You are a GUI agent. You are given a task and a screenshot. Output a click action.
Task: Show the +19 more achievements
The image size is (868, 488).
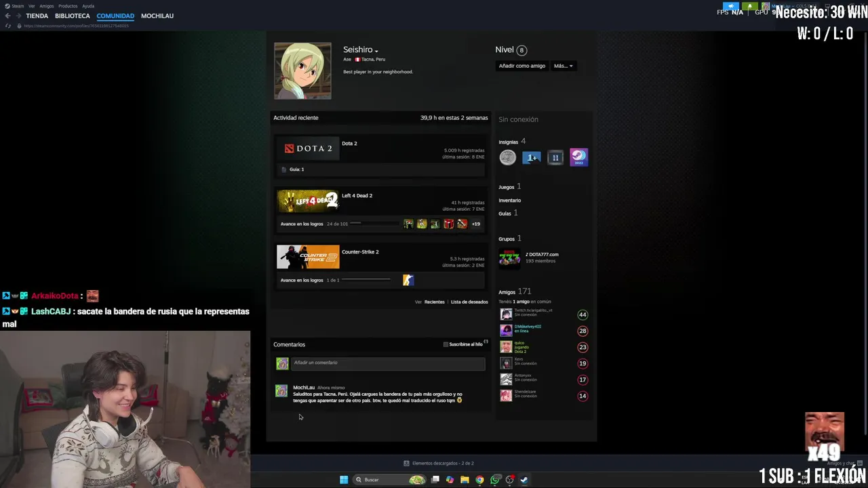476,224
